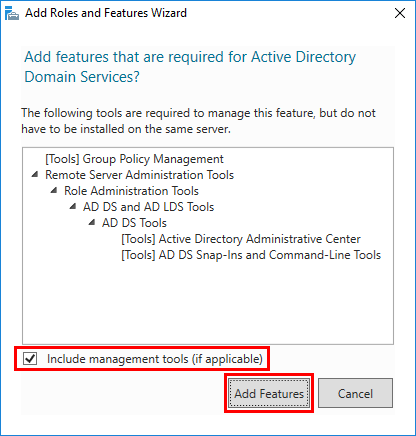Confirm with the Add Features button
The image size is (416, 436).
(269, 393)
